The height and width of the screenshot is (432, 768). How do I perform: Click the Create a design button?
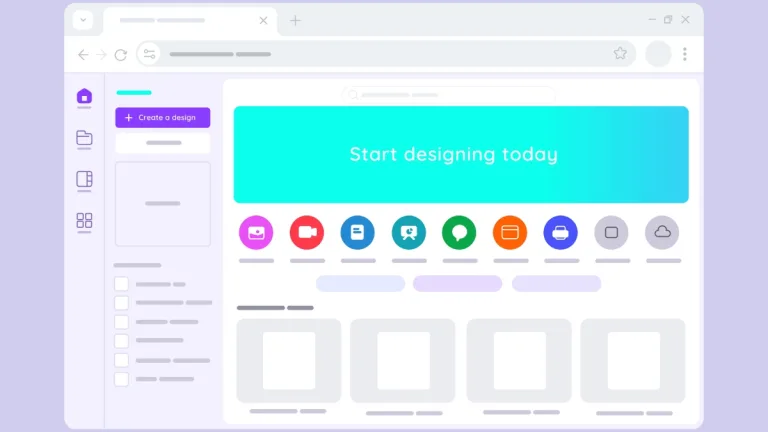(x=162, y=118)
